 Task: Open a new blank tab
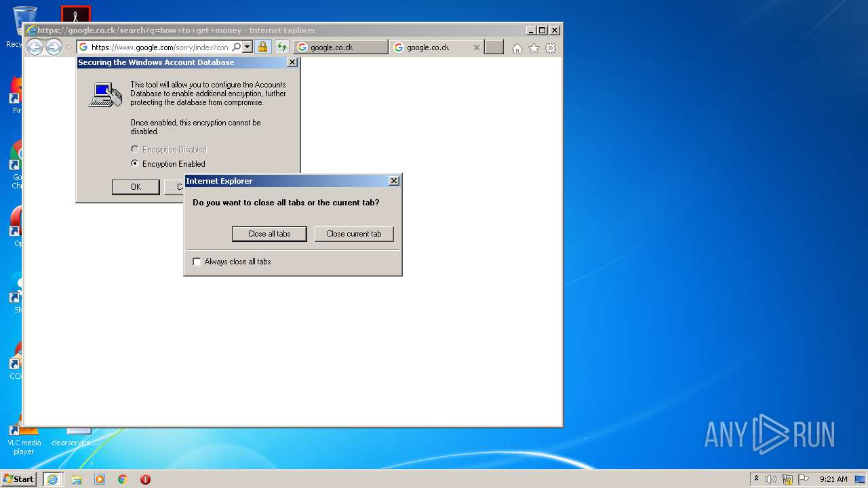click(494, 47)
